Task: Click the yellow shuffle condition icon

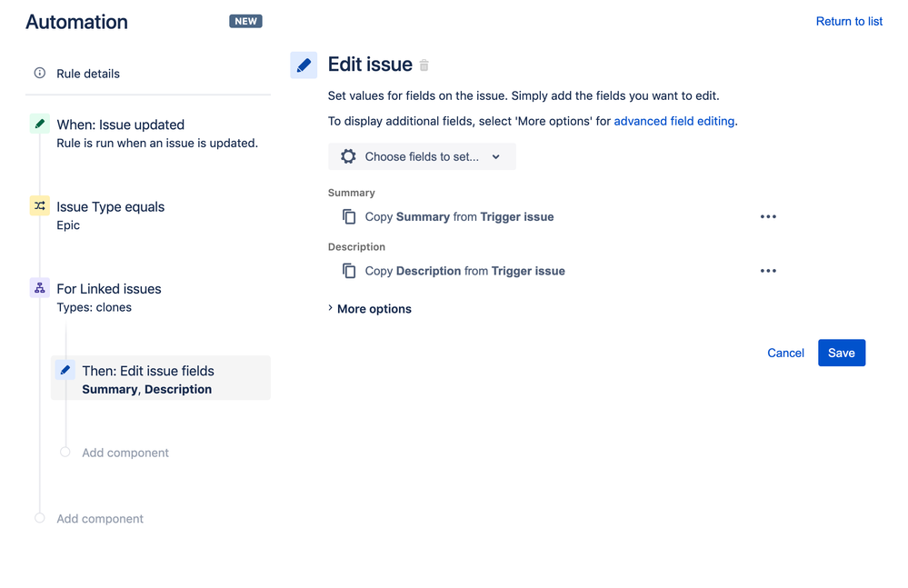Action: pyautogui.click(x=39, y=206)
